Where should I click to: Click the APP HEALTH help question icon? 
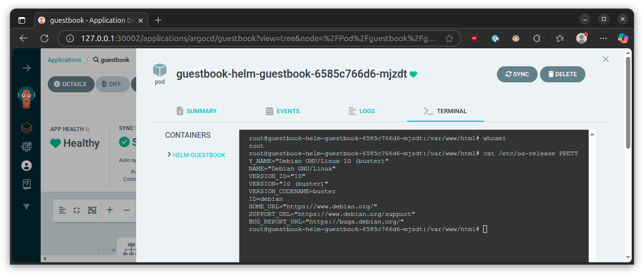[x=87, y=129]
